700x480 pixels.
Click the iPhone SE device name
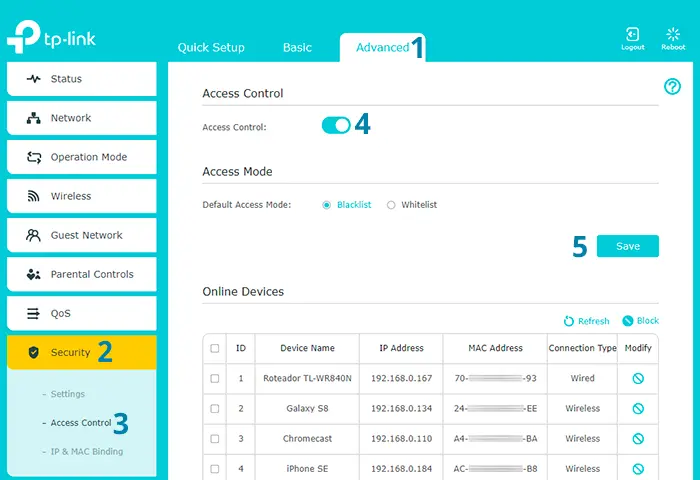[307, 469]
